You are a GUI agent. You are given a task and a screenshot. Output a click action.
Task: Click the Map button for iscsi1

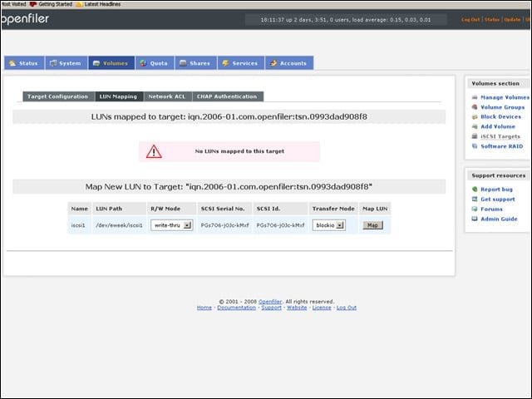373,225
